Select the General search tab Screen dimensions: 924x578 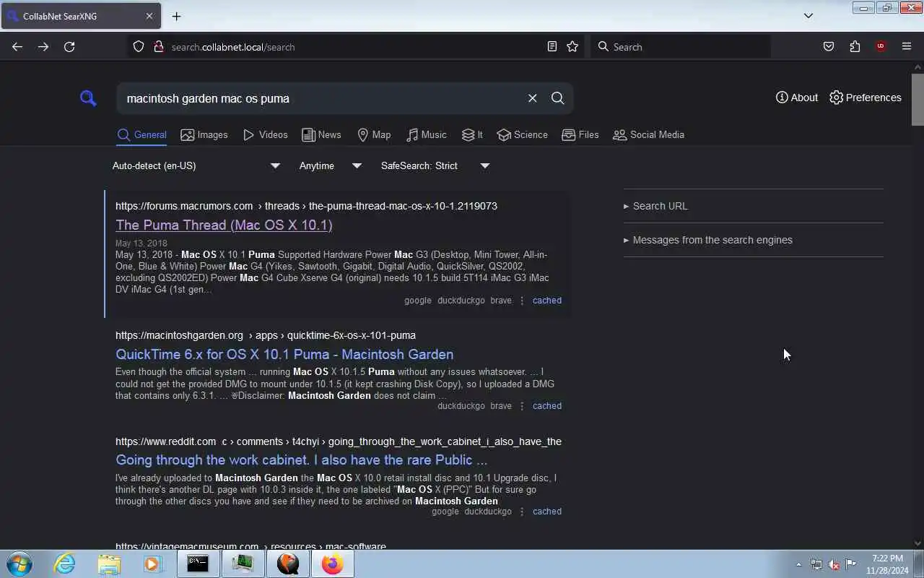tap(142, 135)
